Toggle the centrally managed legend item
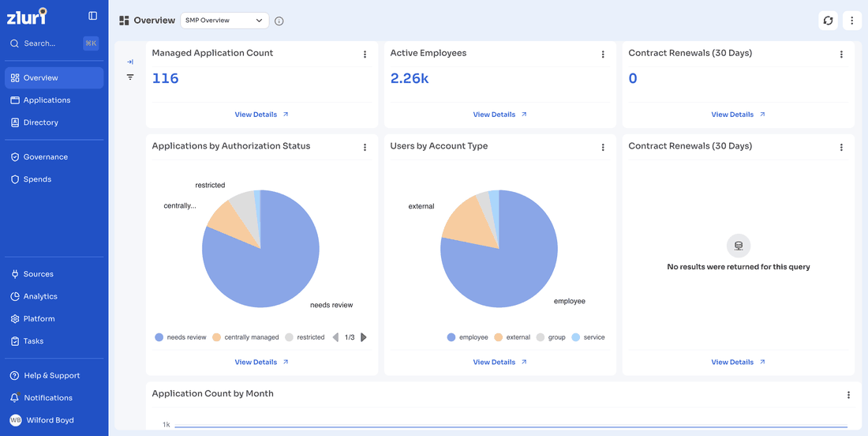868x436 pixels. coord(245,337)
